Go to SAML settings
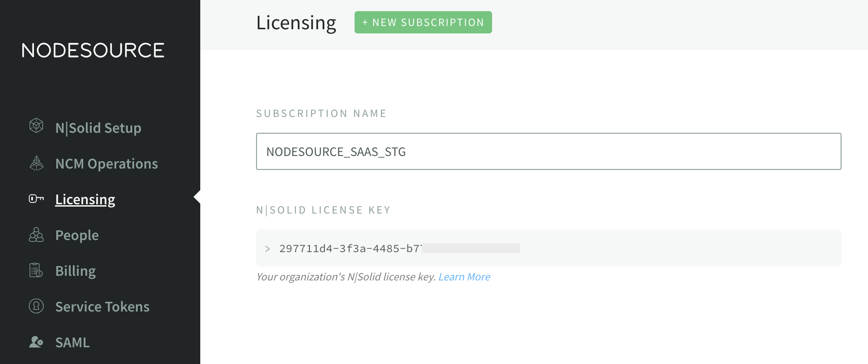Viewport: 868px width, 364px height. pyautogui.click(x=72, y=343)
